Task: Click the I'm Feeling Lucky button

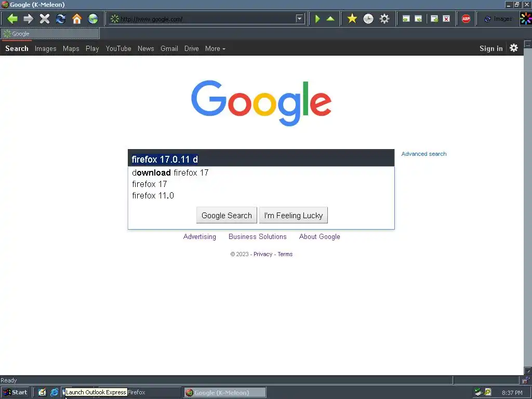Action: coord(294,216)
